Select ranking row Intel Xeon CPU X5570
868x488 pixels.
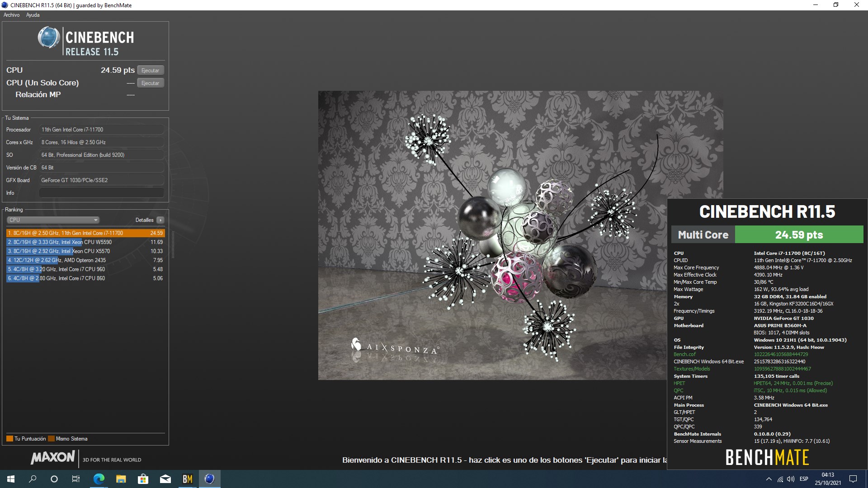tap(85, 251)
